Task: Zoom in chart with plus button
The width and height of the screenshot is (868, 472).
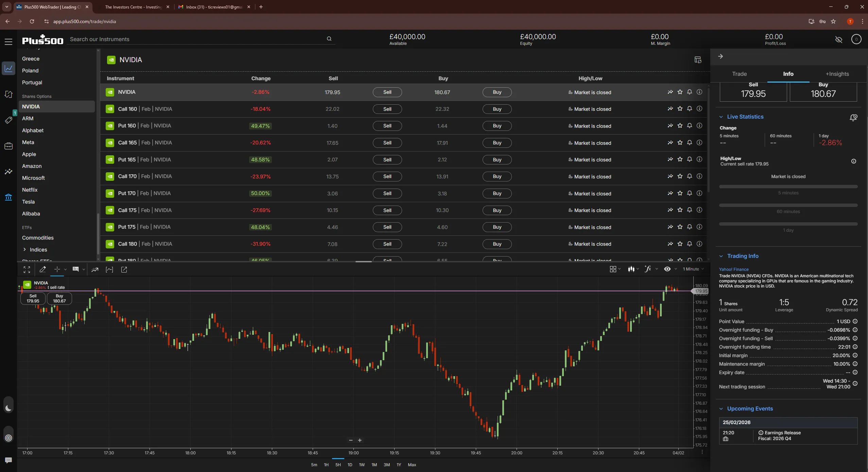Action: point(360,440)
